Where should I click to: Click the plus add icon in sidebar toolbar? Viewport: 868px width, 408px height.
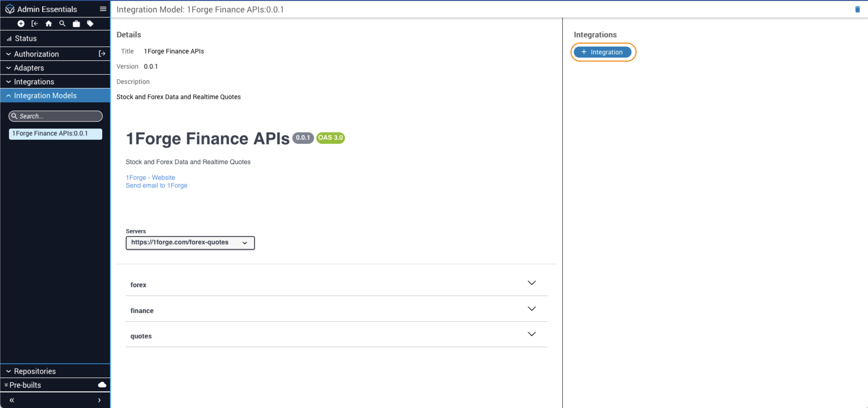pos(21,24)
